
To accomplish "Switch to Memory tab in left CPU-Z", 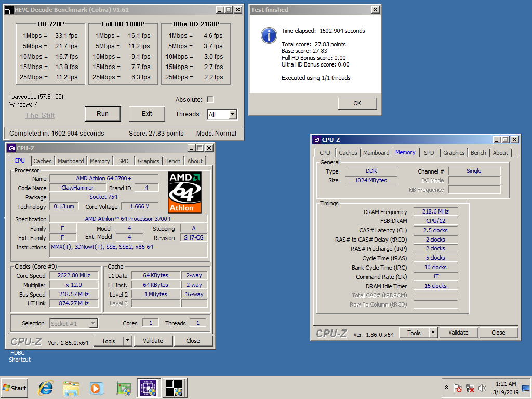I will [x=100, y=161].
